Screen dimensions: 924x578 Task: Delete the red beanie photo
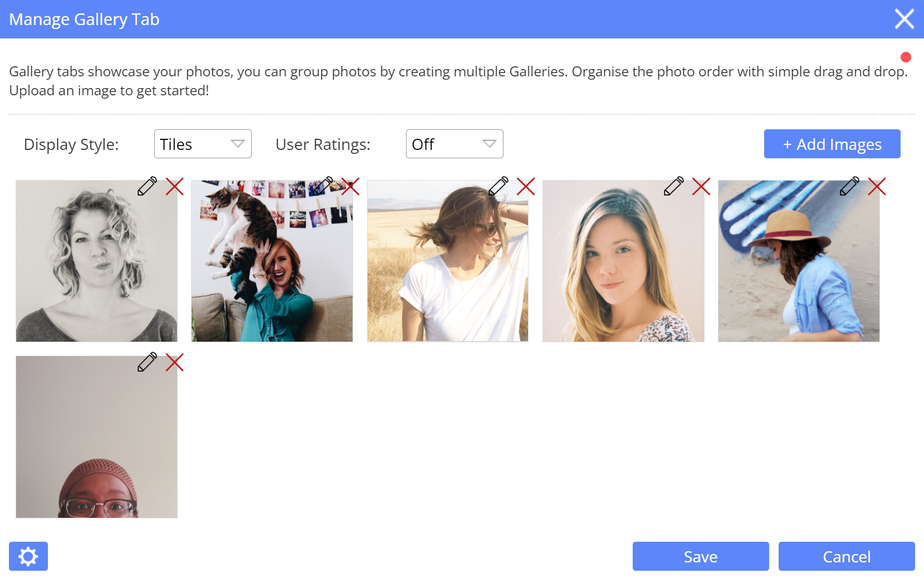click(175, 363)
